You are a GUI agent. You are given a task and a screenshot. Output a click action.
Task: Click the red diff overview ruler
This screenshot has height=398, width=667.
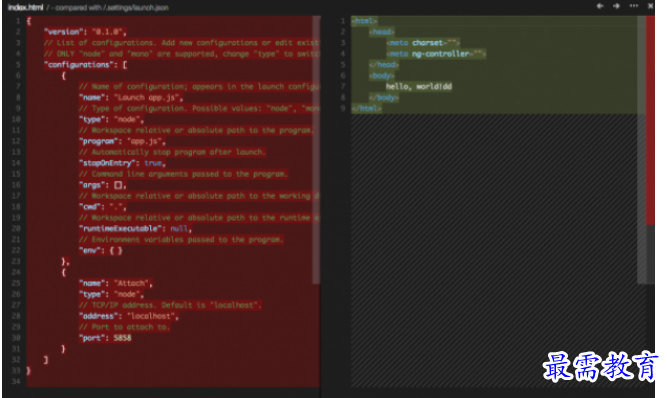(650, 120)
